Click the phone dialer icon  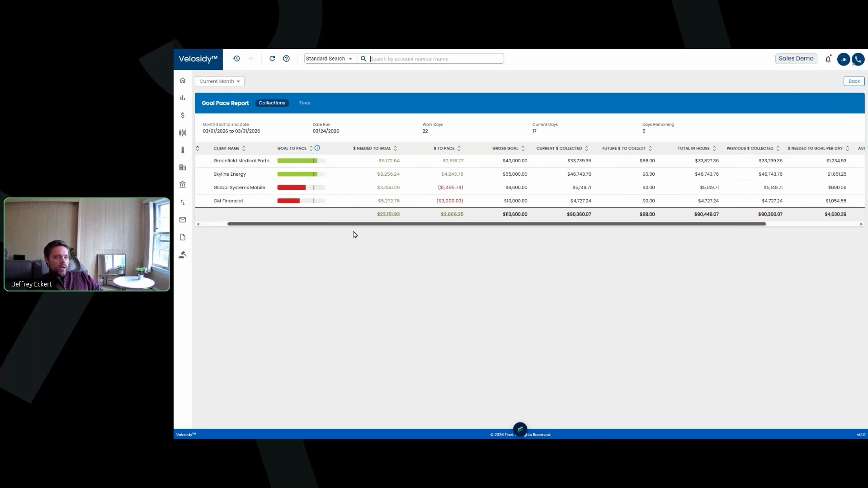[x=858, y=59]
